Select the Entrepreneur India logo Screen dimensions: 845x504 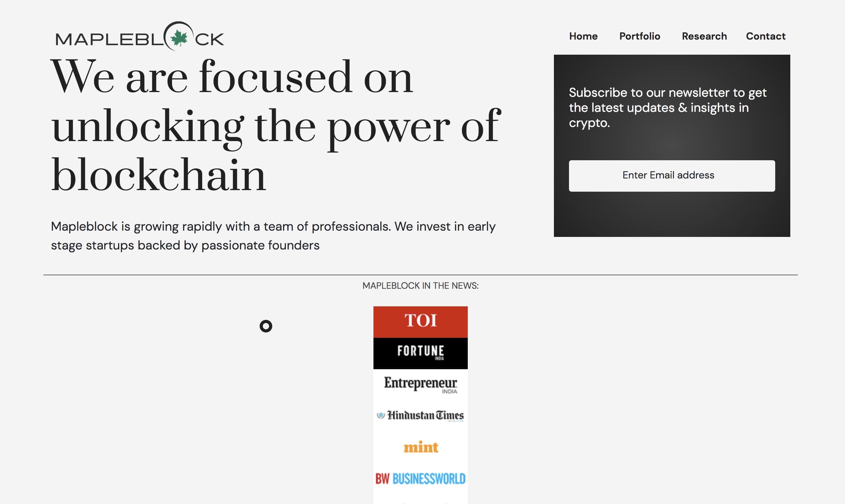click(420, 385)
